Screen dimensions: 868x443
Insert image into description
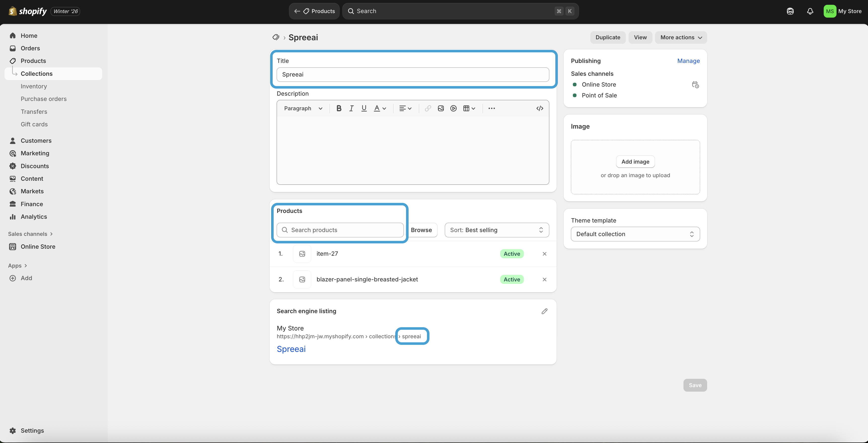point(441,108)
